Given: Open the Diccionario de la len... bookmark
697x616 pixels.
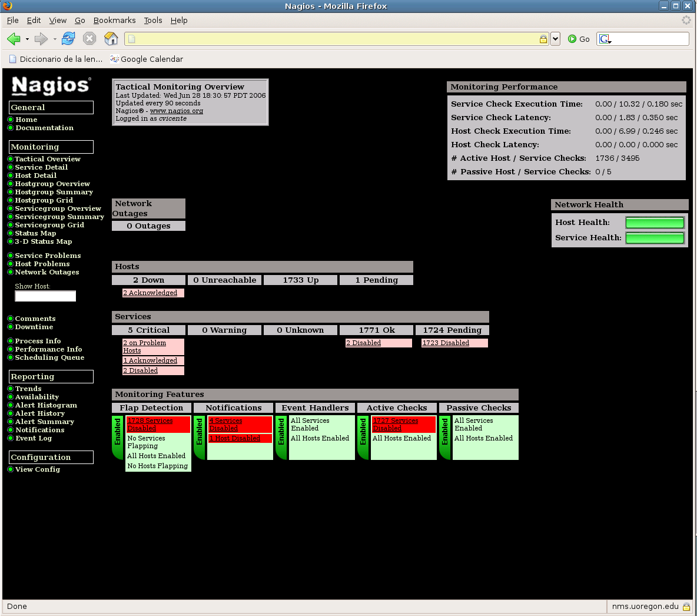Looking at the screenshot, I should (56, 59).
